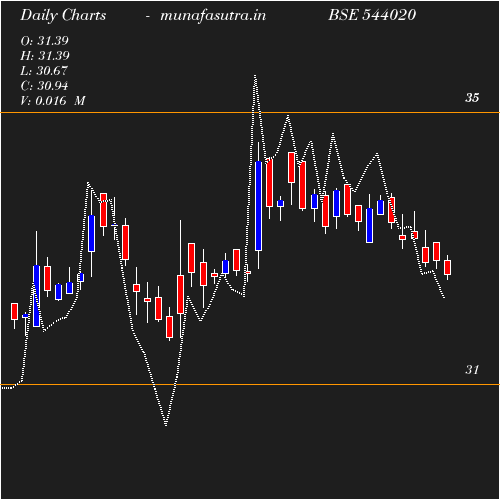Click the open value "O: 31.39"
Image resolution: width=500 pixels, height=500 pixels.
[x=44, y=41]
